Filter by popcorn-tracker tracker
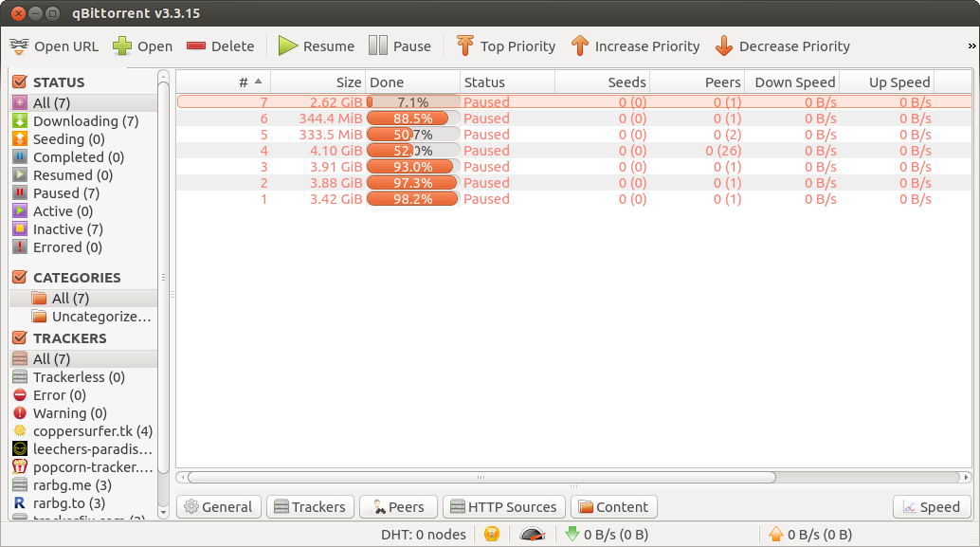The image size is (980, 547). click(x=83, y=467)
